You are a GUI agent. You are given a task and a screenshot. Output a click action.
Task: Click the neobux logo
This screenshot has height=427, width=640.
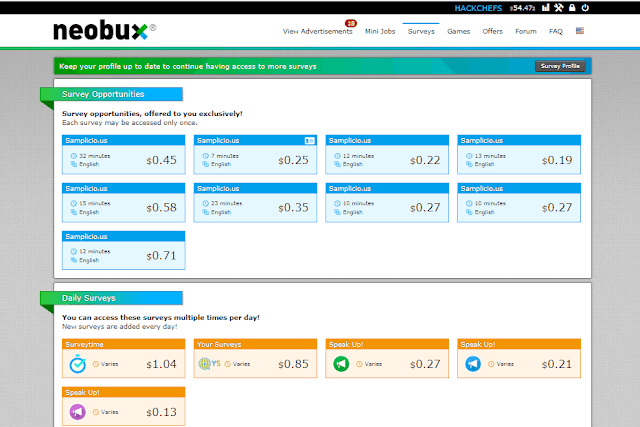(104, 30)
